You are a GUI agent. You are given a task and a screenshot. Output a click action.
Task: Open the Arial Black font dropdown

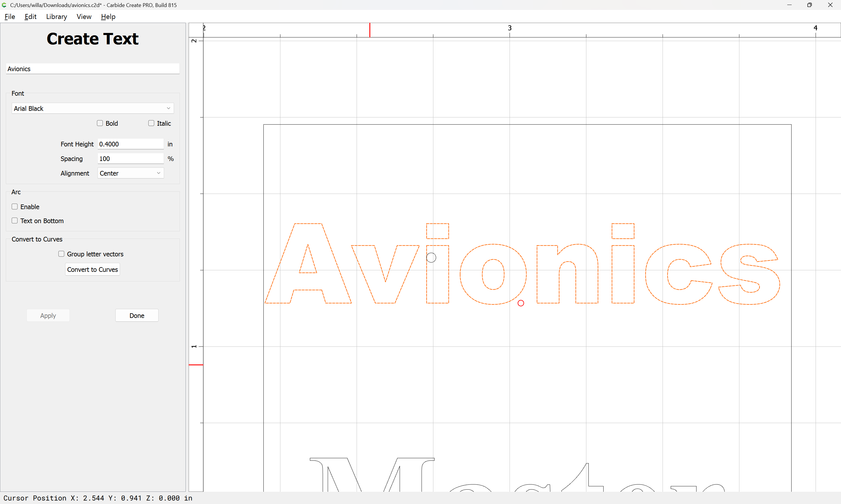pos(93,108)
